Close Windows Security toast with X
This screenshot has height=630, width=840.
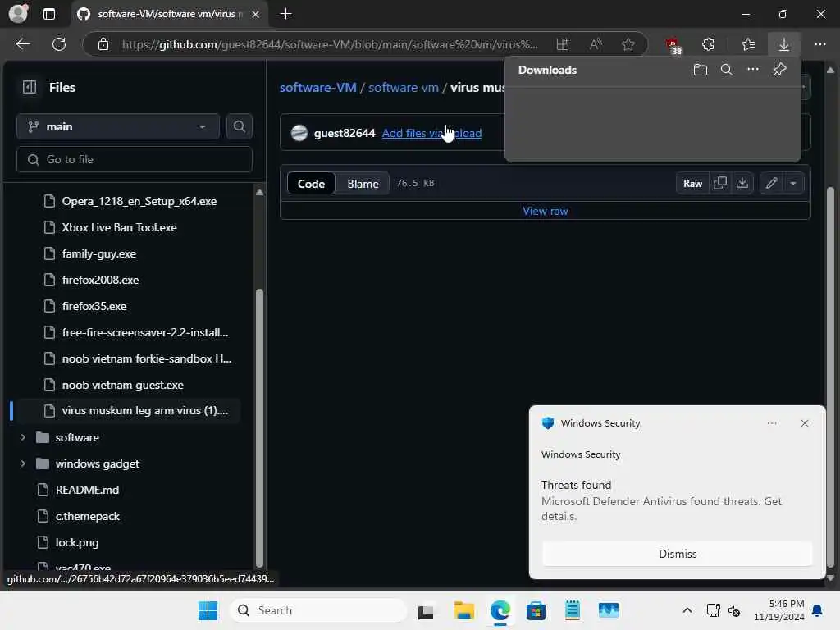pos(805,423)
